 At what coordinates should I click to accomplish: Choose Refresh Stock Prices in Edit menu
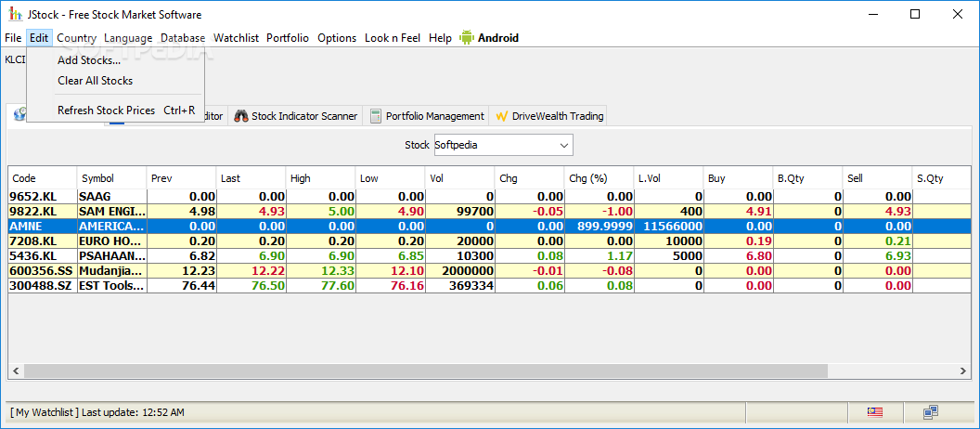116,110
